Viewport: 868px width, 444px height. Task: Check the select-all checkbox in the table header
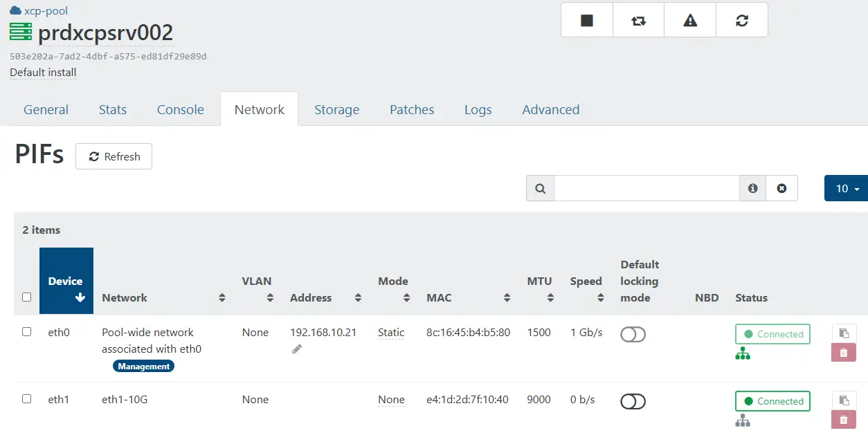coord(26,297)
